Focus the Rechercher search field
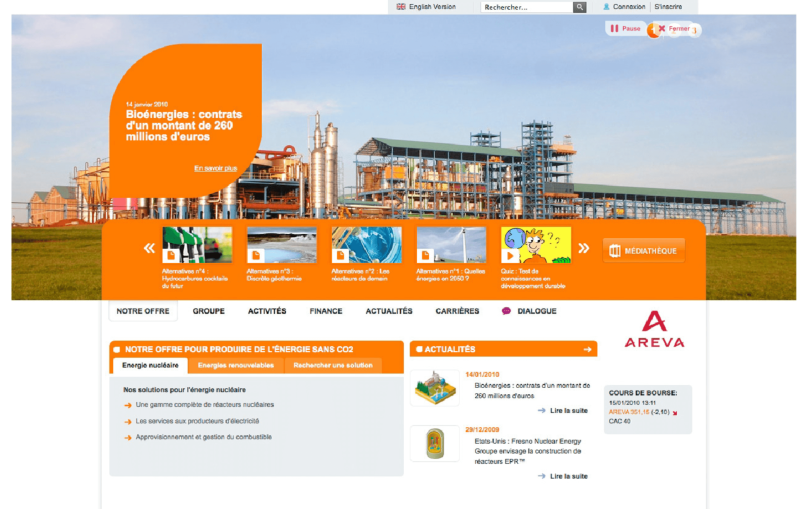Image resolution: width=806 pixels, height=509 pixels. pyautogui.click(x=527, y=7)
